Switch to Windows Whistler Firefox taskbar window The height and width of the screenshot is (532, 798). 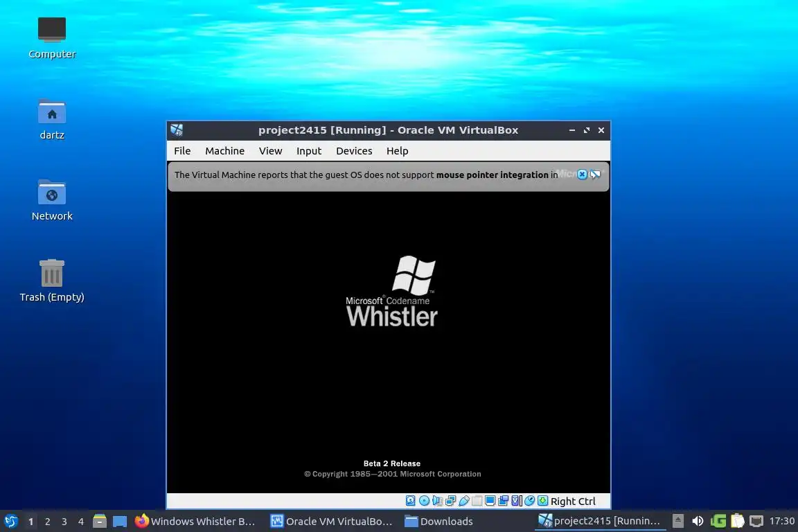tap(195, 521)
